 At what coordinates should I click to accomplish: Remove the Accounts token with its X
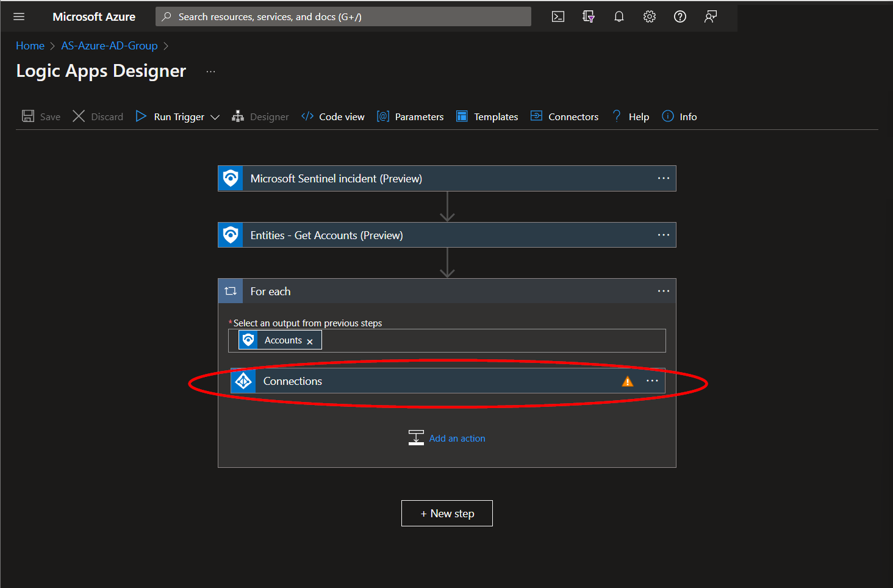point(310,342)
